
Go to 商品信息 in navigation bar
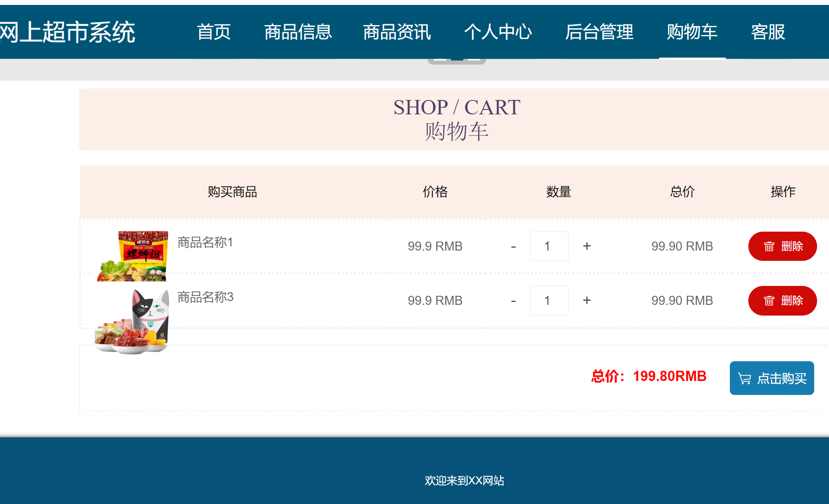click(x=298, y=32)
